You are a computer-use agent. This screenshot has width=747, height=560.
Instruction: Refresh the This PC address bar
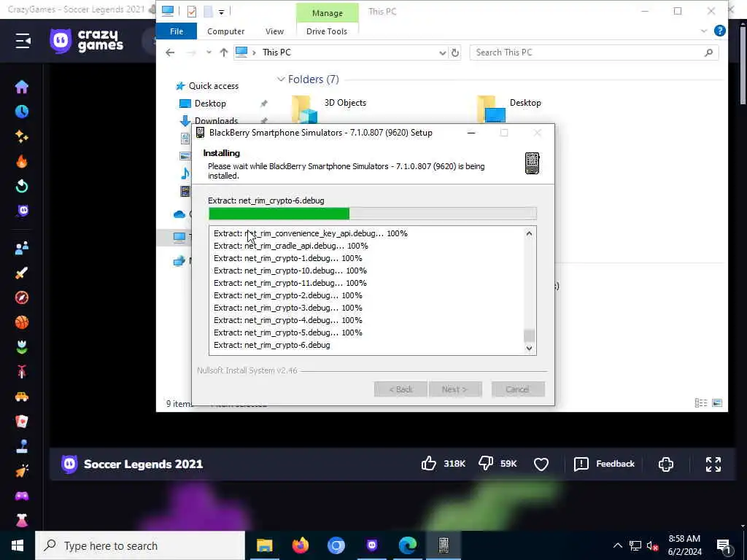[x=455, y=52]
